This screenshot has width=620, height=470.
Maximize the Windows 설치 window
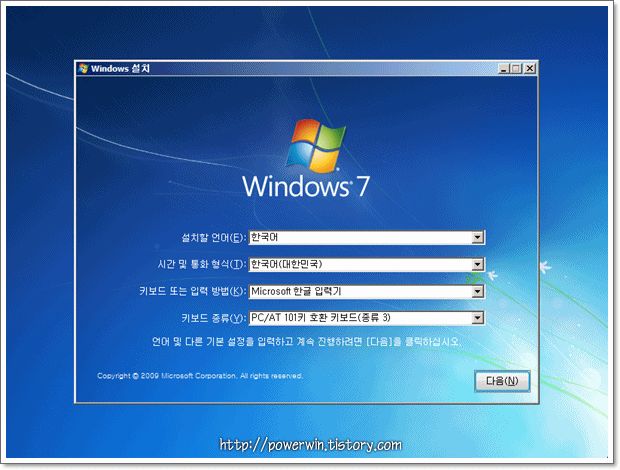[x=516, y=69]
